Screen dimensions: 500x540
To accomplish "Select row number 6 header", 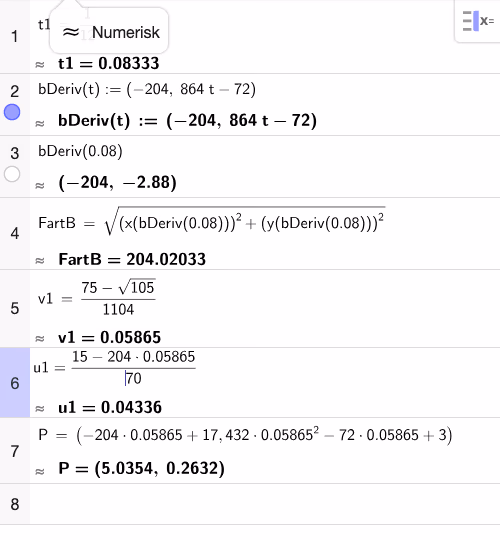I will [15, 383].
